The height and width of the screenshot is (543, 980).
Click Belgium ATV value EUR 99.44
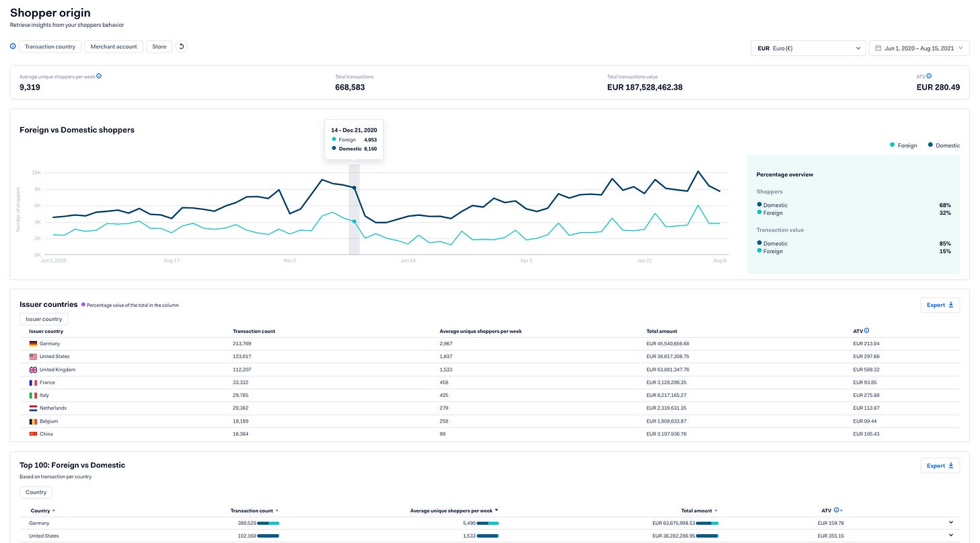click(x=864, y=421)
